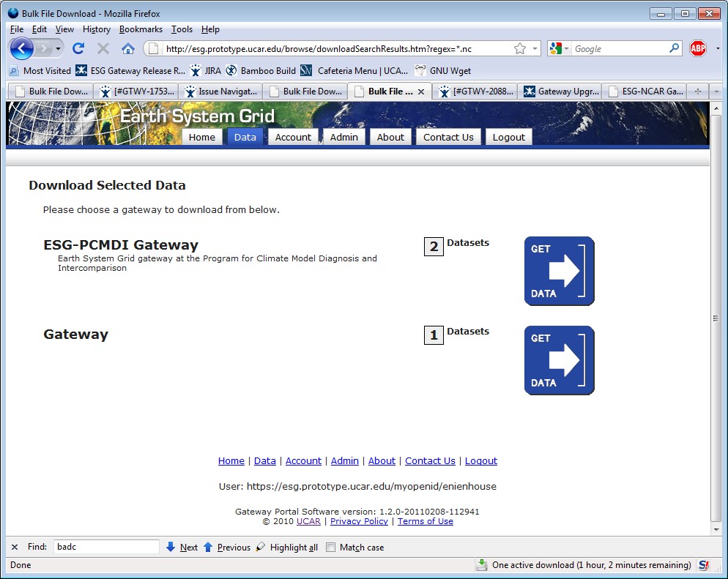Toggle Highlight all in find bar
This screenshot has width=728, height=579.
click(x=287, y=548)
